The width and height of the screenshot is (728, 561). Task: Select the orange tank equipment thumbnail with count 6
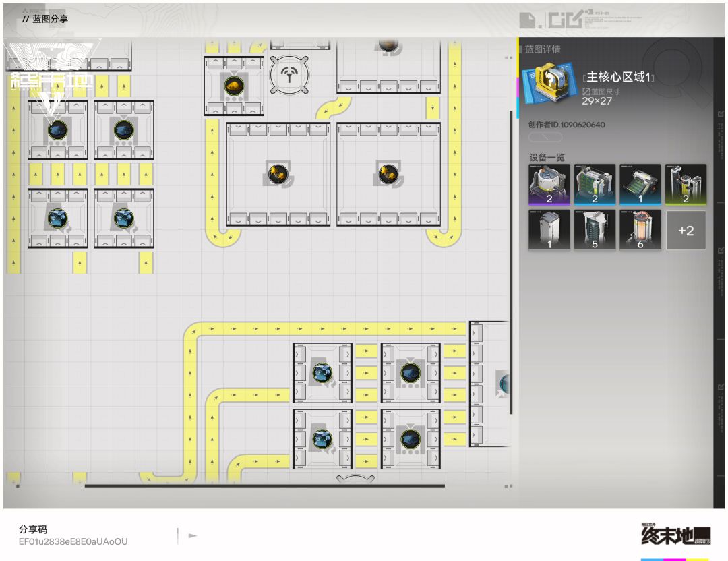pyautogui.click(x=640, y=230)
